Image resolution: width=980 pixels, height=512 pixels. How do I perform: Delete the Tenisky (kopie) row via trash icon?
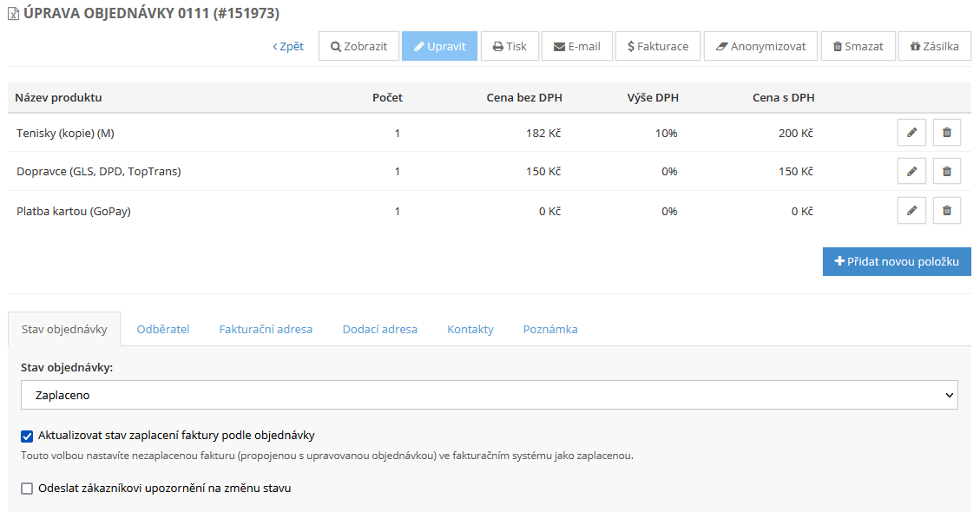pyautogui.click(x=946, y=133)
